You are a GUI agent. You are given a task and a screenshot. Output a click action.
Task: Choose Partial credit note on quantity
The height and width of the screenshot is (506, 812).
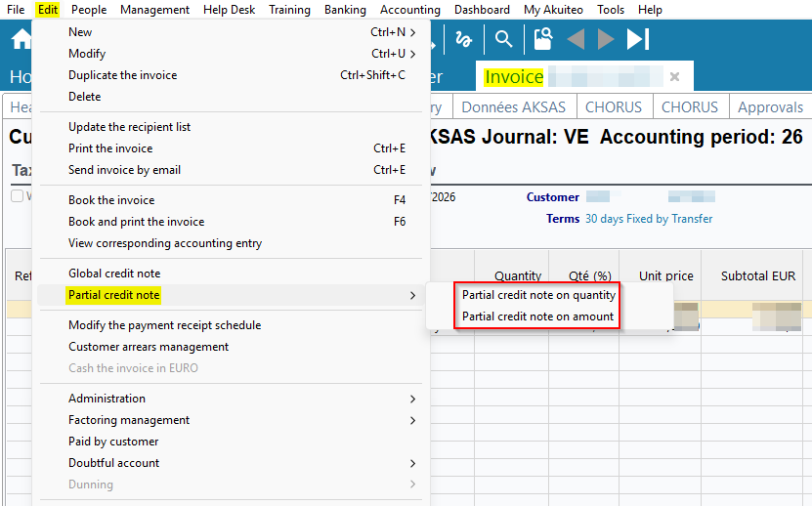538,295
